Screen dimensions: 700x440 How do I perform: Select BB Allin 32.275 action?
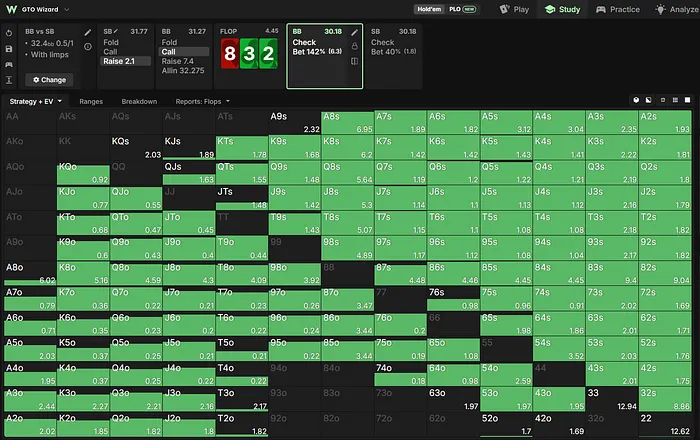click(x=183, y=71)
